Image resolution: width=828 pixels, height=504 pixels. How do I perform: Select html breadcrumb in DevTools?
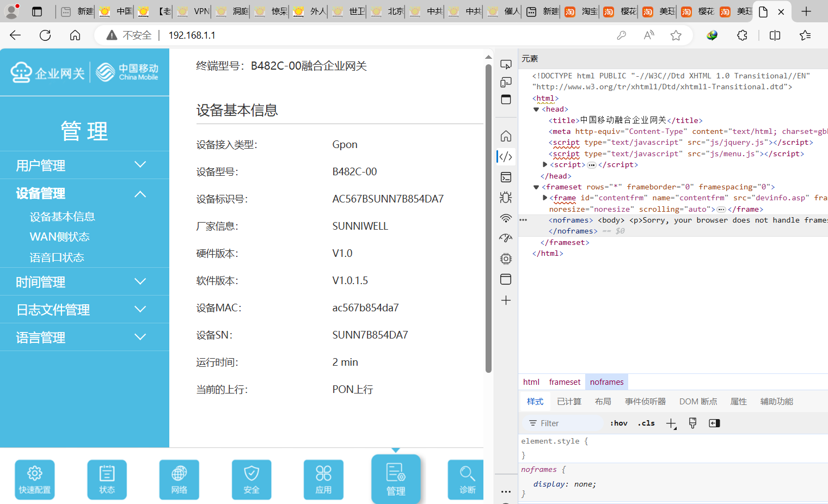click(x=531, y=382)
